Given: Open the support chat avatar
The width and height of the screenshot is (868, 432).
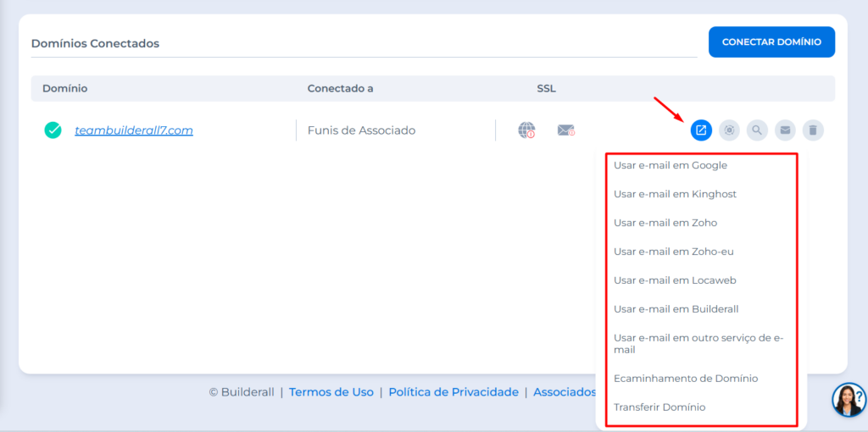Looking at the screenshot, I should (x=848, y=400).
